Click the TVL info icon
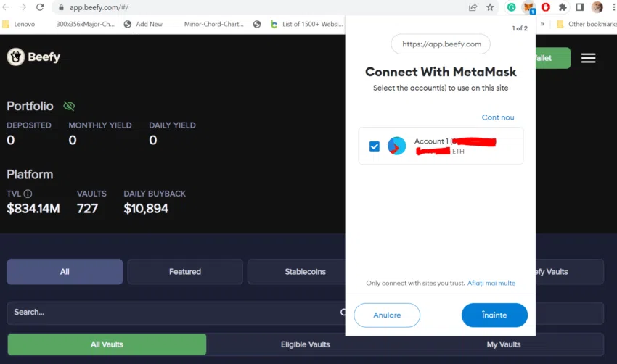617x364 pixels. pos(28,194)
